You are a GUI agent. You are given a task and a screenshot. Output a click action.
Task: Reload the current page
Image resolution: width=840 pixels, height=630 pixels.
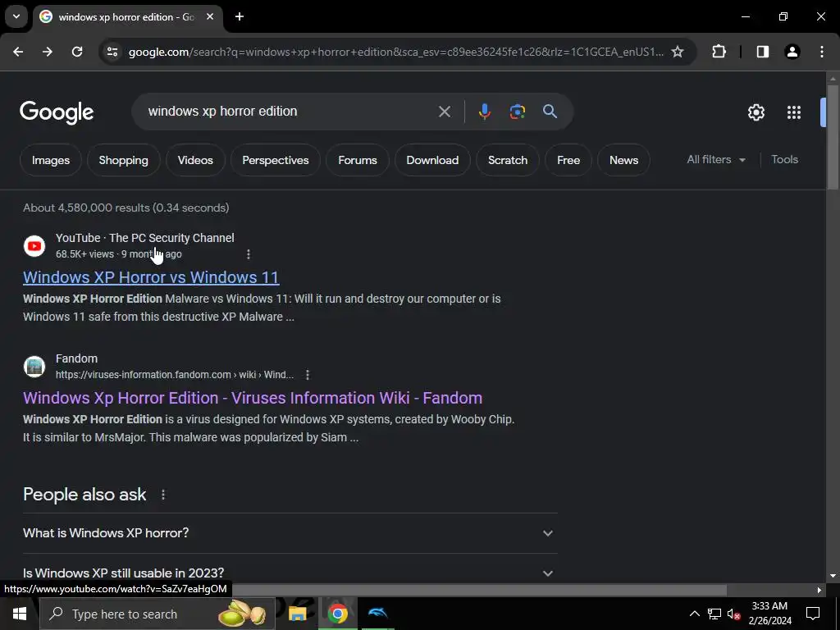[77, 52]
